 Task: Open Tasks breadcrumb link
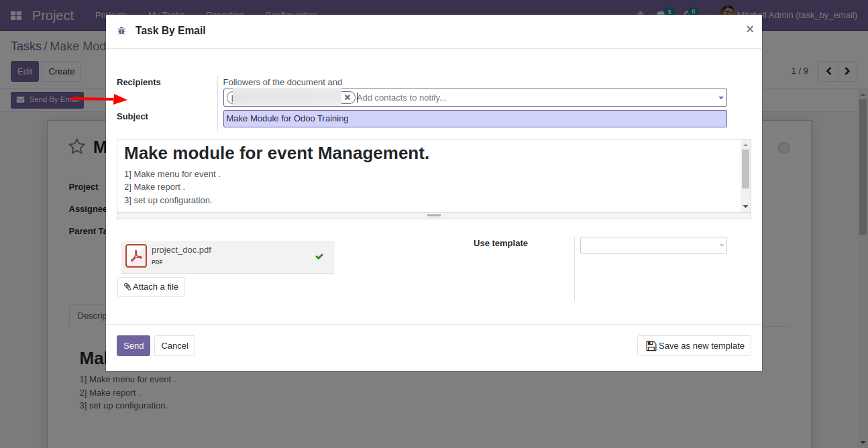(26, 46)
